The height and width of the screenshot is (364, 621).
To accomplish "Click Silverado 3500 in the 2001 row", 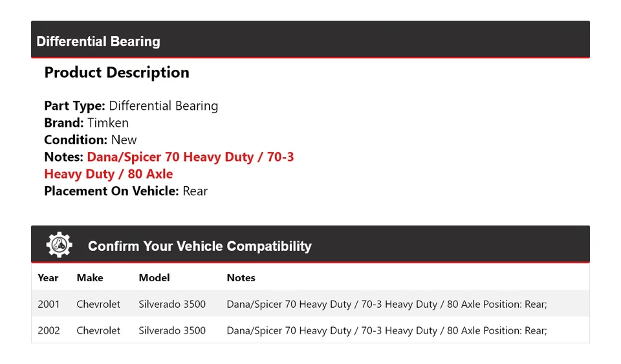I will click(172, 304).
